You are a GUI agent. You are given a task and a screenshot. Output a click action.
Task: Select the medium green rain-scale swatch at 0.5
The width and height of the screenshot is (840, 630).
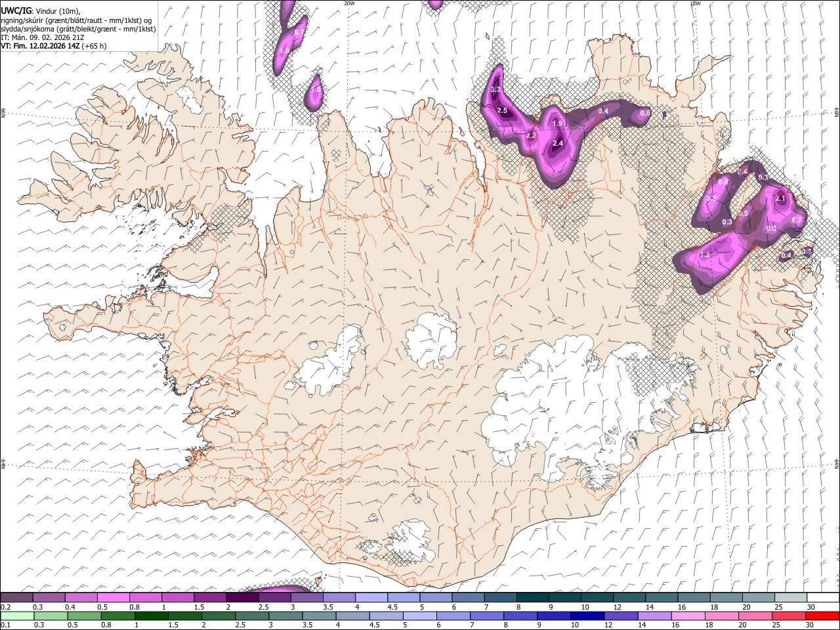(84, 616)
